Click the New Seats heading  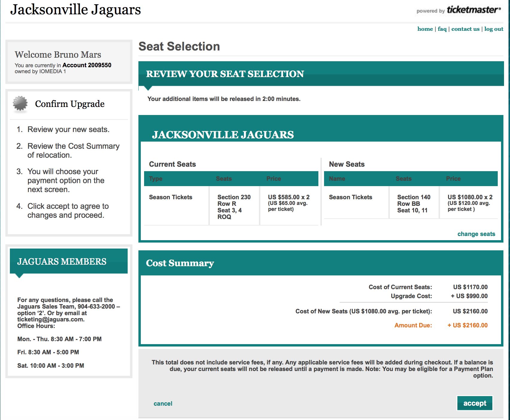click(347, 164)
